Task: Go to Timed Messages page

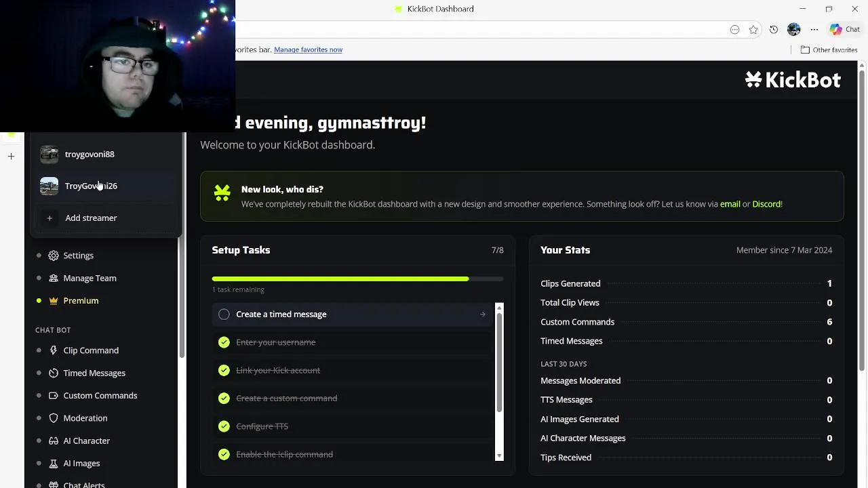Action: coord(94,373)
